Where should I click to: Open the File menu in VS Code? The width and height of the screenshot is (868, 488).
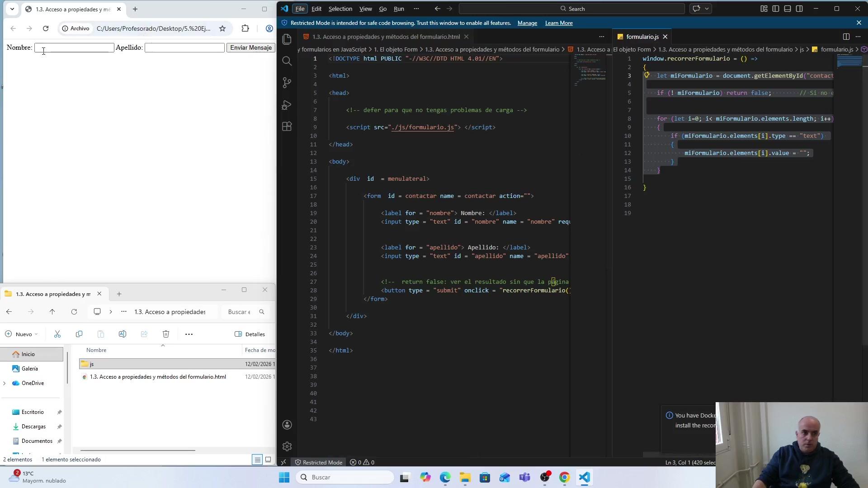point(300,9)
